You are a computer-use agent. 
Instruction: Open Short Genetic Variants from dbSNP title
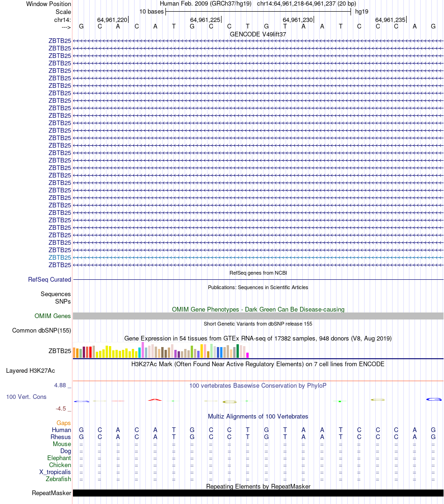pyautogui.click(x=258, y=324)
